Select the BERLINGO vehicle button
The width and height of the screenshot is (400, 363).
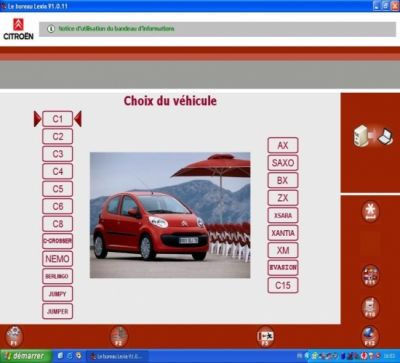pyautogui.click(x=58, y=276)
